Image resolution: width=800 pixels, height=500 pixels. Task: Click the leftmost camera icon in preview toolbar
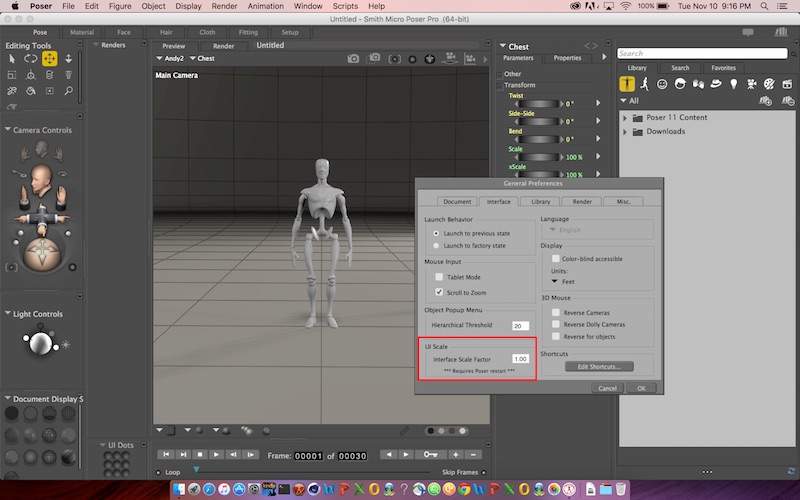(353, 59)
